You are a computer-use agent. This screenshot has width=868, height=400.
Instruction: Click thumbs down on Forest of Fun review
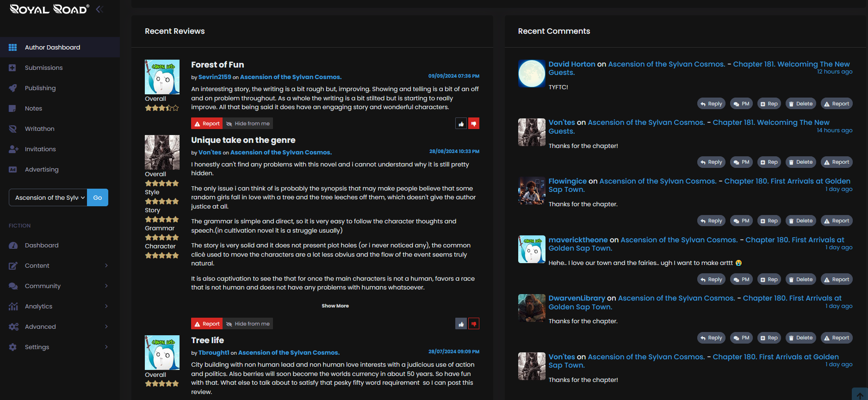(473, 123)
